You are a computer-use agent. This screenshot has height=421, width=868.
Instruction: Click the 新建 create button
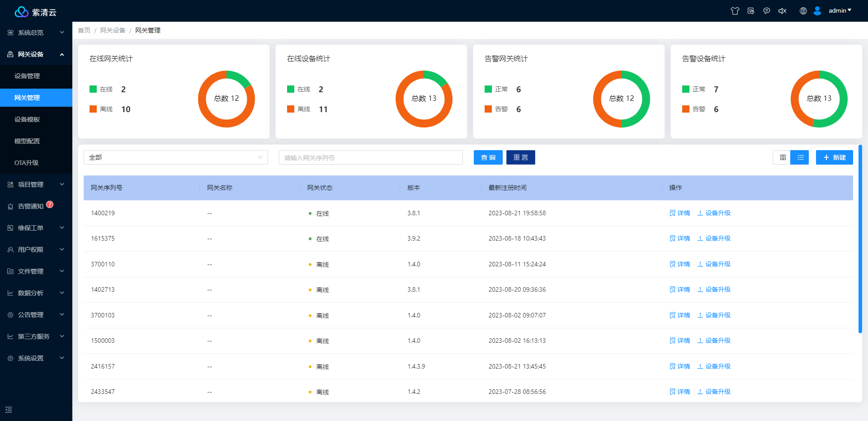tap(835, 157)
